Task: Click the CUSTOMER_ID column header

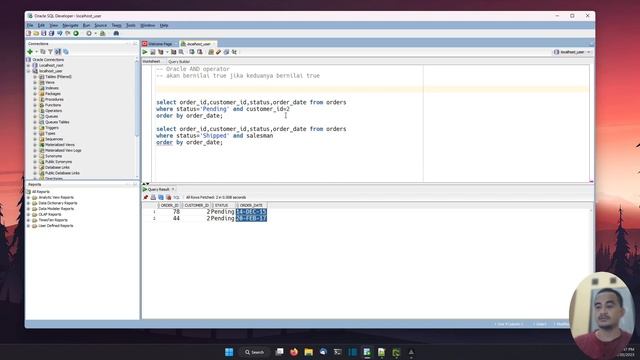Action: coord(196,205)
